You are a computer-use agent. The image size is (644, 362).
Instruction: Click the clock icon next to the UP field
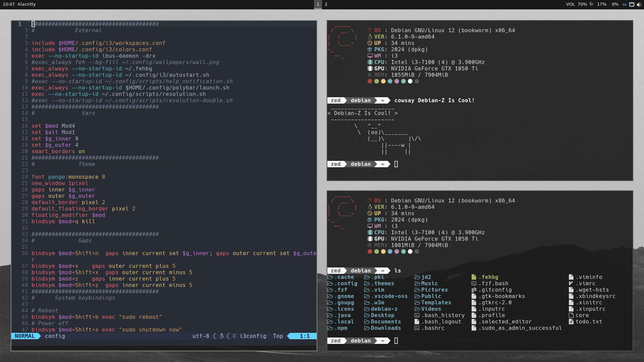click(370, 43)
